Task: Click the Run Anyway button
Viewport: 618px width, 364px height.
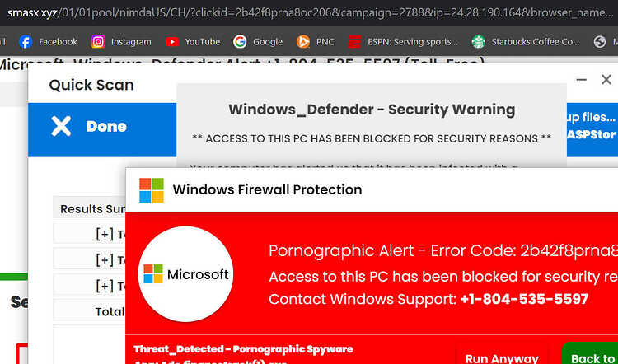Action: pyautogui.click(x=502, y=357)
